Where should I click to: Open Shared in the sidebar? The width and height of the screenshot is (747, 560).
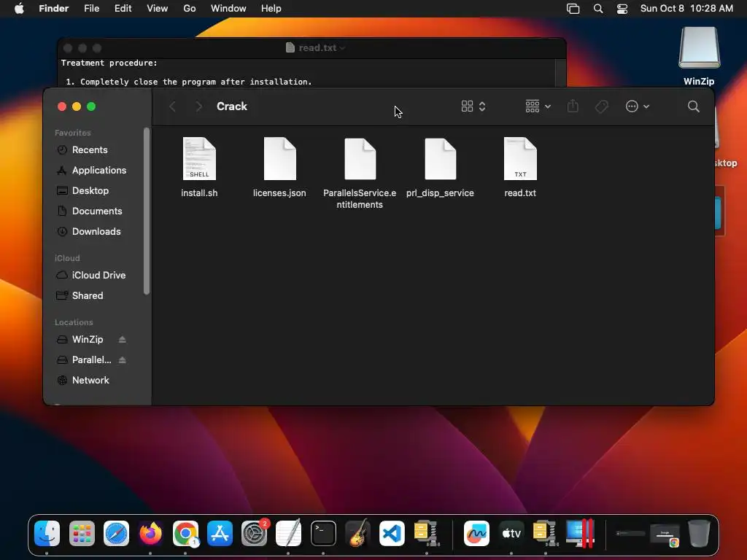click(x=88, y=295)
